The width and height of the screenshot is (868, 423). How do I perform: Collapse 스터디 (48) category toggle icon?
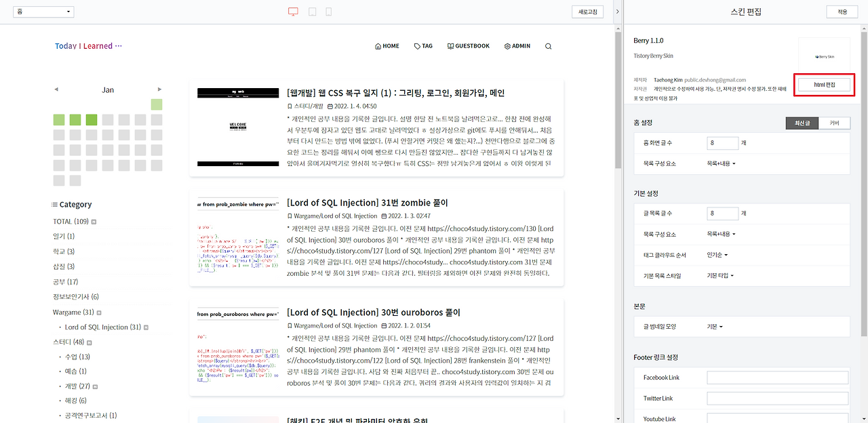point(89,342)
